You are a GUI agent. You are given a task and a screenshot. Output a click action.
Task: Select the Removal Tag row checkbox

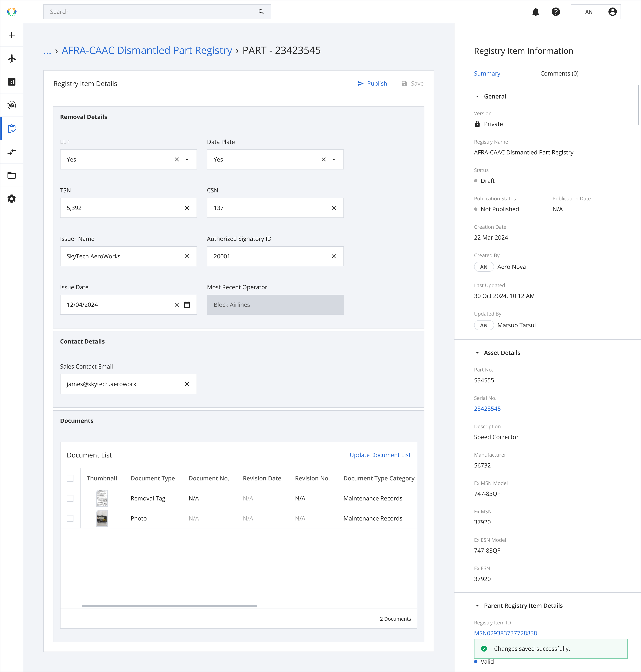[70, 498]
